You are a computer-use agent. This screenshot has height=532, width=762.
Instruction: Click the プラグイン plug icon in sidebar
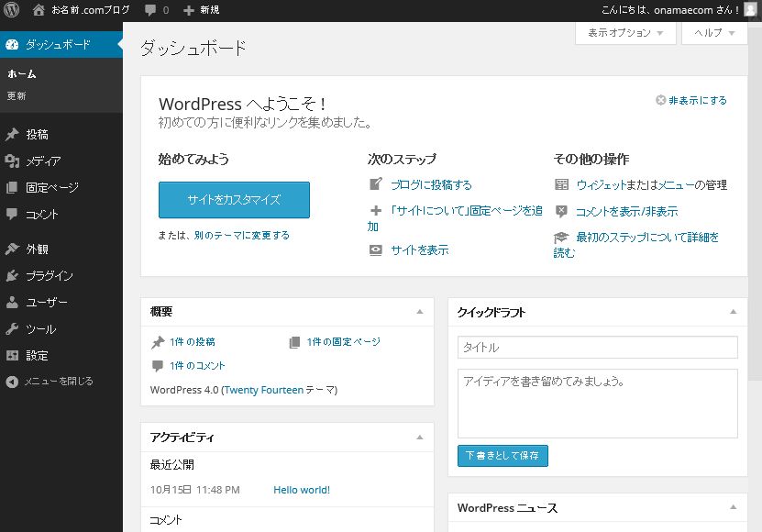pos(12,276)
